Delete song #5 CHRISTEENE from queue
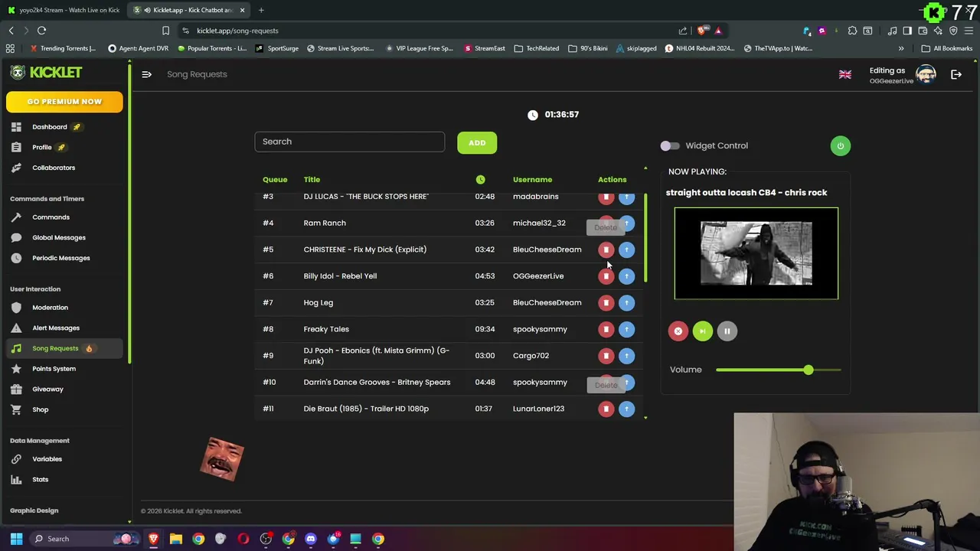Image resolution: width=980 pixels, height=551 pixels. [x=606, y=249]
